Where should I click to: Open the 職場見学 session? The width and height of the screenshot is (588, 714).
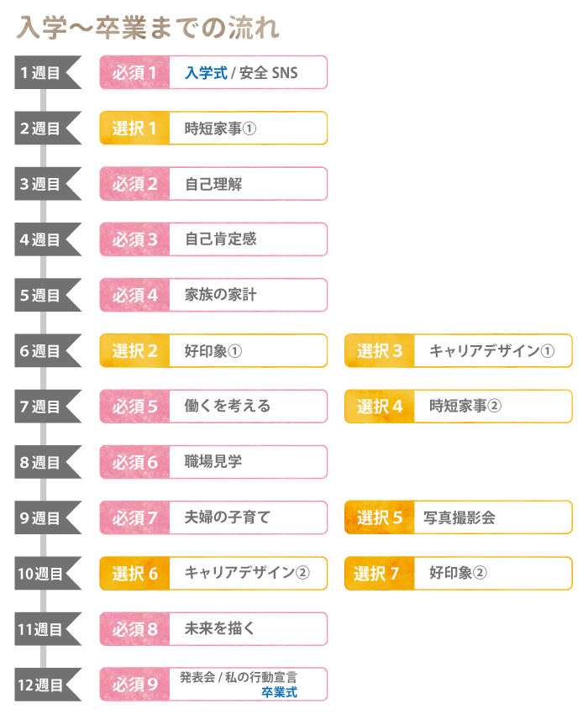(x=213, y=462)
